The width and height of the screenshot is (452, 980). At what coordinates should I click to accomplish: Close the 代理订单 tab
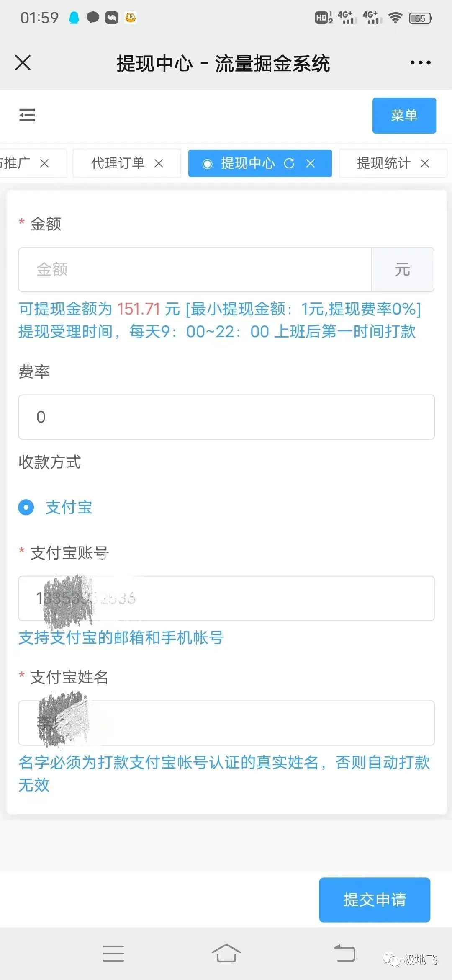(x=159, y=163)
